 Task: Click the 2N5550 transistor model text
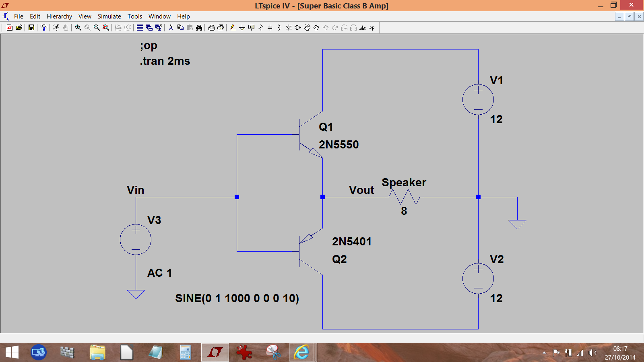click(339, 145)
